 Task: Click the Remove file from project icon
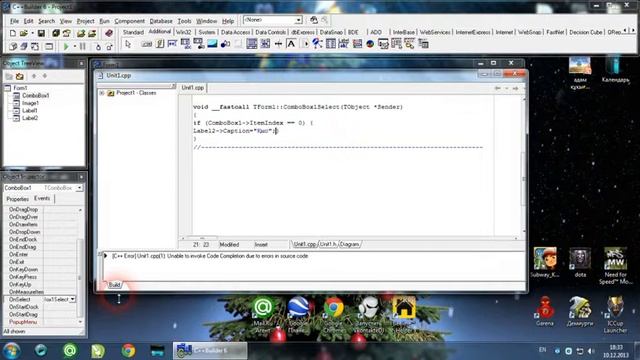click(92, 33)
